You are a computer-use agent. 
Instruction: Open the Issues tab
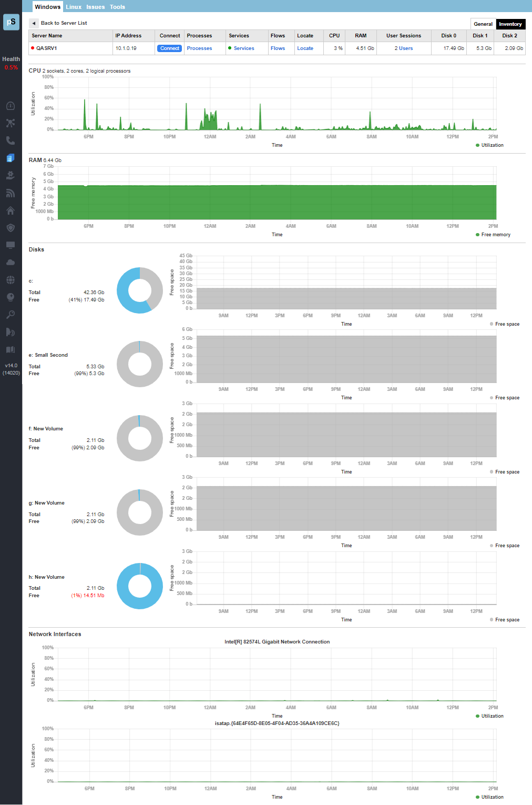click(95, 7)
